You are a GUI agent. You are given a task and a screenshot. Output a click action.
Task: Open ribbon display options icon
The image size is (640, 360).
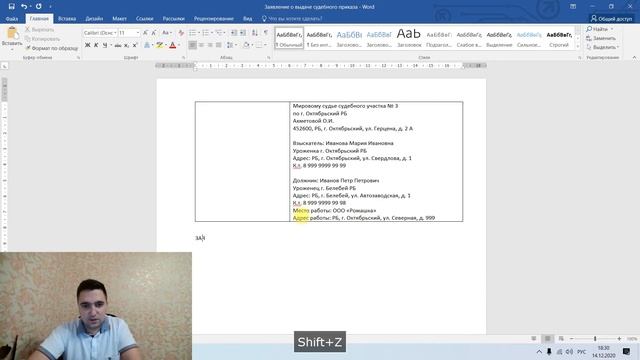coord(573,7)
